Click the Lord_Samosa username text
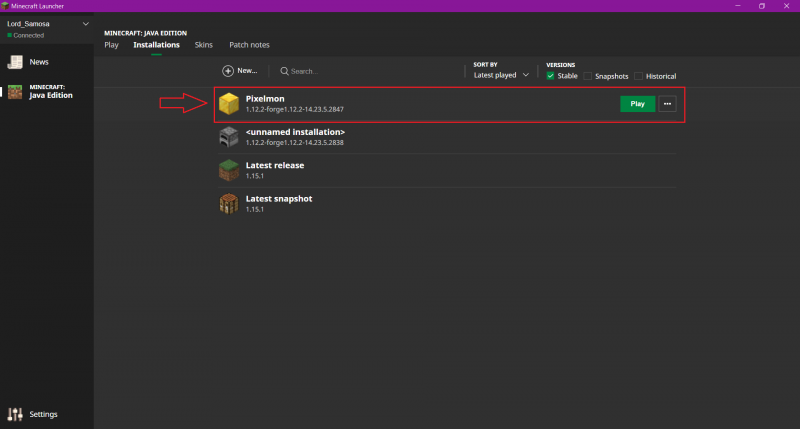 coord(28,24)
